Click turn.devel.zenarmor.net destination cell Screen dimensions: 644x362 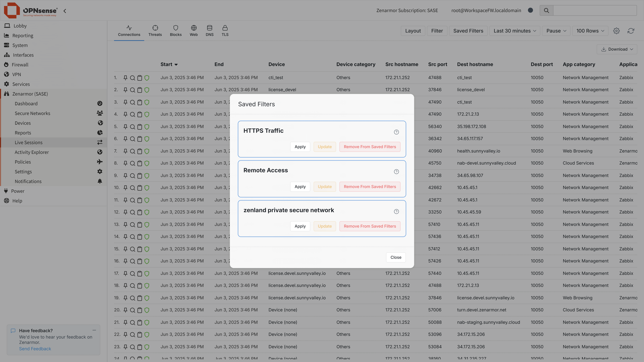pos(481,310)
